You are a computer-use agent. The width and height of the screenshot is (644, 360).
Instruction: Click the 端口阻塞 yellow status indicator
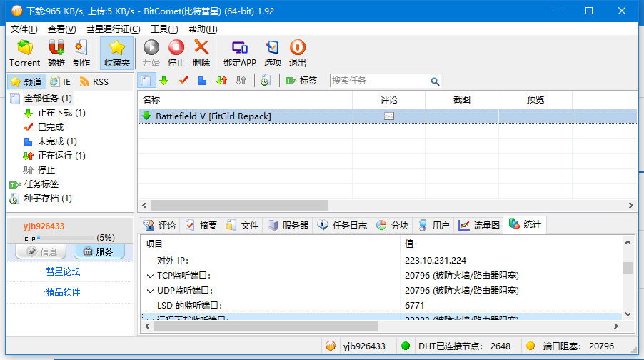click(x=530, y=346)
